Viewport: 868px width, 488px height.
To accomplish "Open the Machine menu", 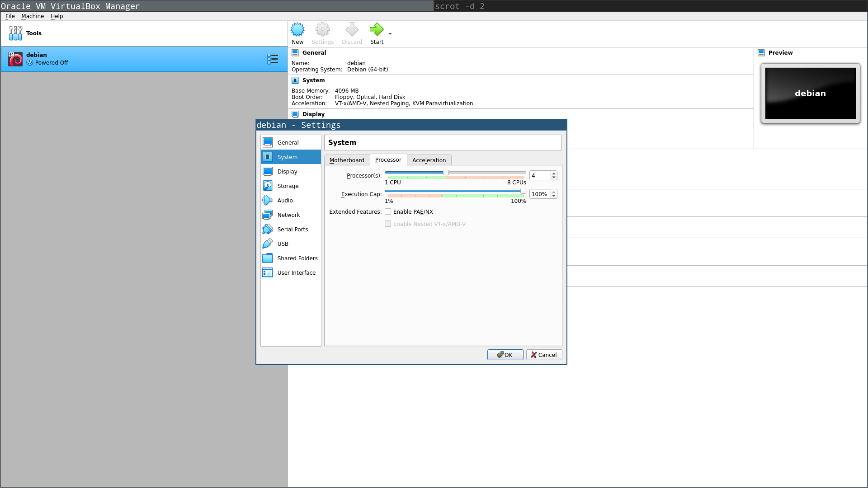I will [33, 16].
